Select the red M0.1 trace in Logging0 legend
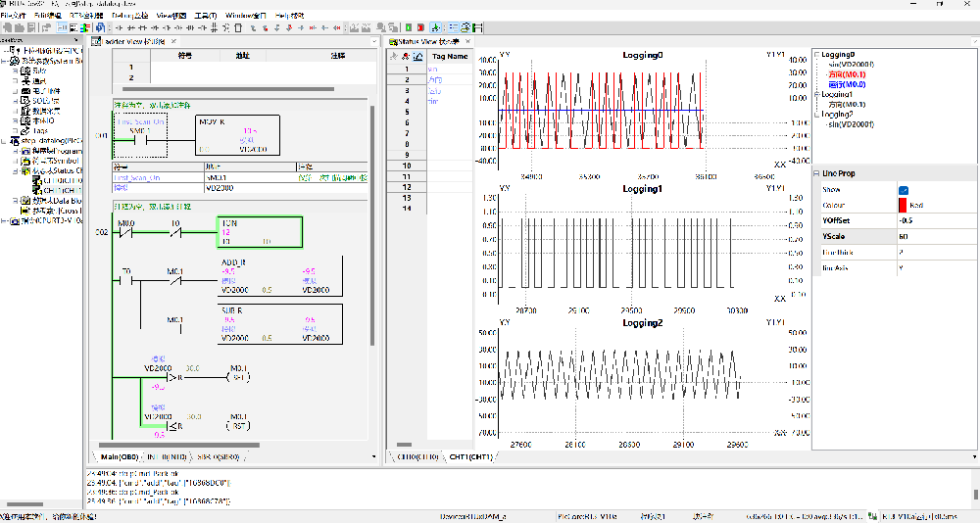Viewport: 980px width, 523px height. [849, 74]
